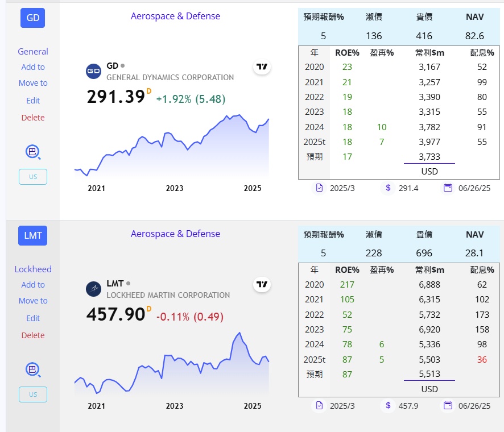Screen dimensions: 504x432
Task: Click the LMT price 457.90
Action: pyautogui.click(x=115, y=314)
